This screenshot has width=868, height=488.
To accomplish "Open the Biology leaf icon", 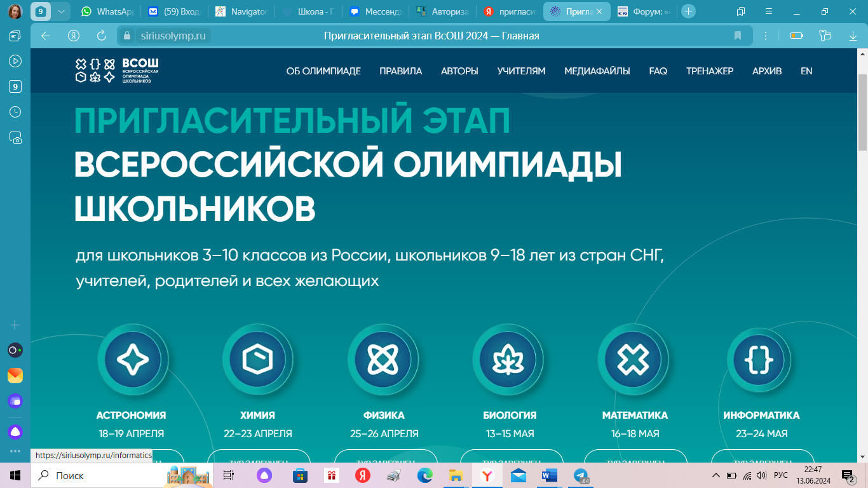I will point(508,360).
